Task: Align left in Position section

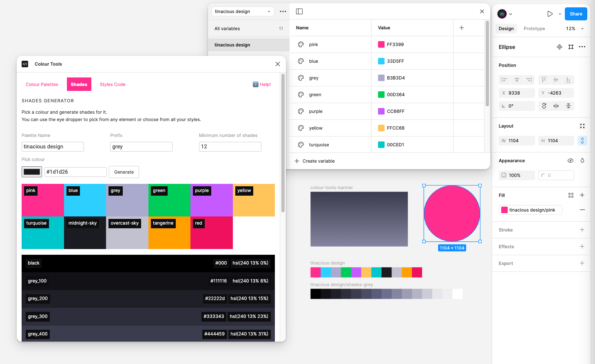Action: (504, 80)
